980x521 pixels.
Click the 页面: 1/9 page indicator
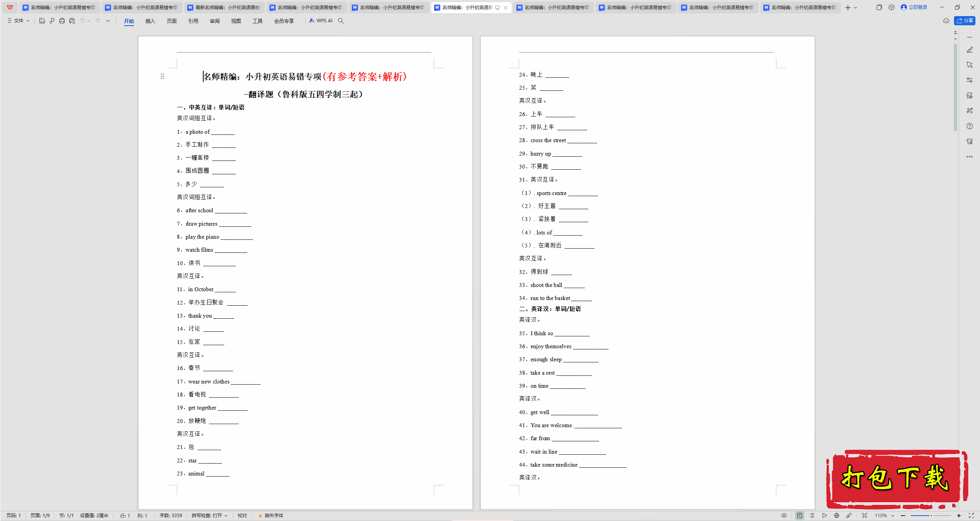40,516
